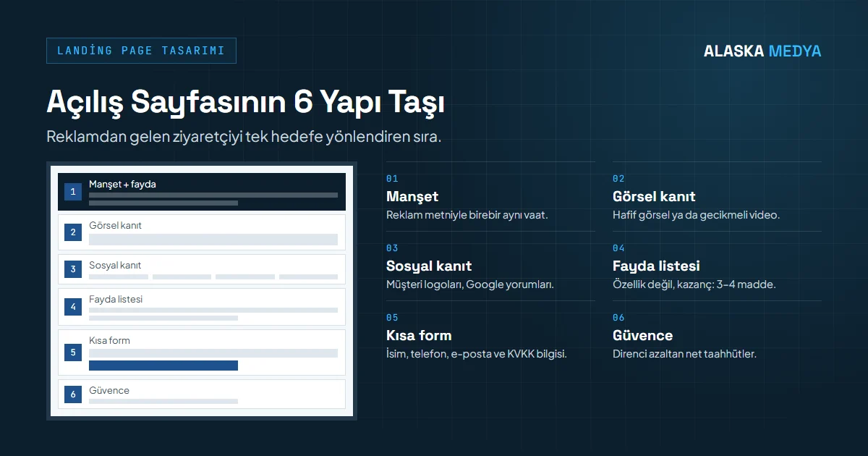Screen dimensions: 868x456
Task: Open the ALASKA MEDYA logo
Action: pos(762,51)
